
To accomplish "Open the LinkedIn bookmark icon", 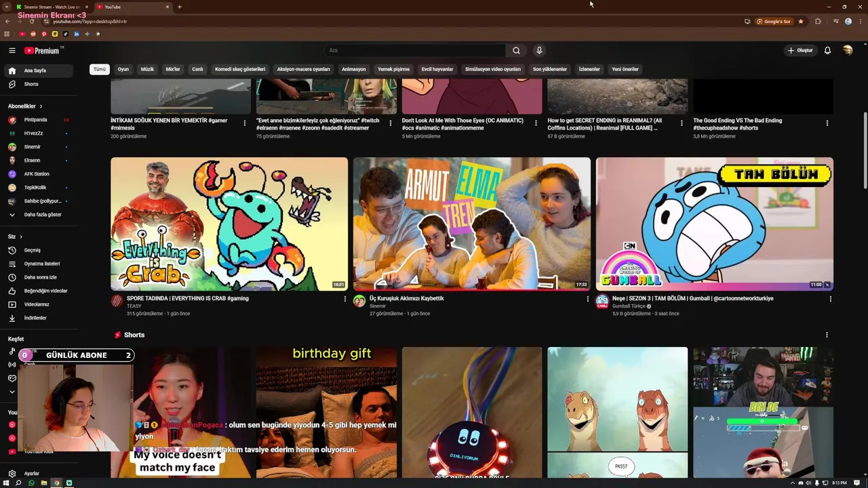I will pyautogui.click(x=77, y=34).
